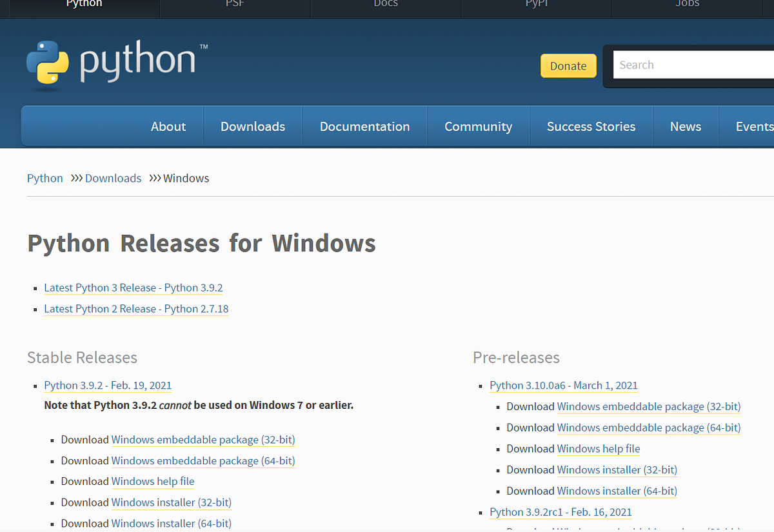
Task: Open the Downloads menu
Action: (253, 126)
